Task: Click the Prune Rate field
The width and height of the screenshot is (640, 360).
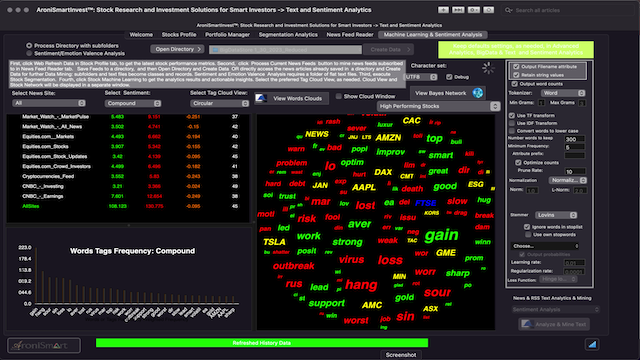Action: tap(574, 171)
